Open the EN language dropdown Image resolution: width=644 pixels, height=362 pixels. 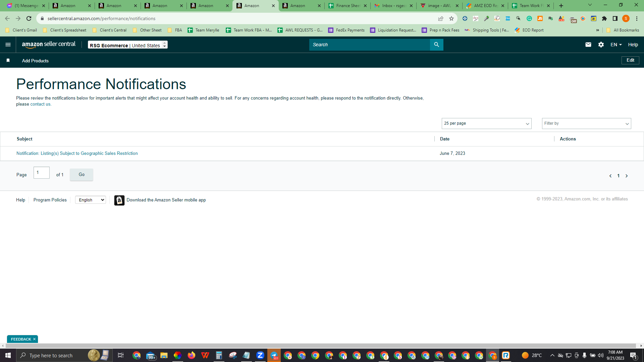tap(616, 45)
